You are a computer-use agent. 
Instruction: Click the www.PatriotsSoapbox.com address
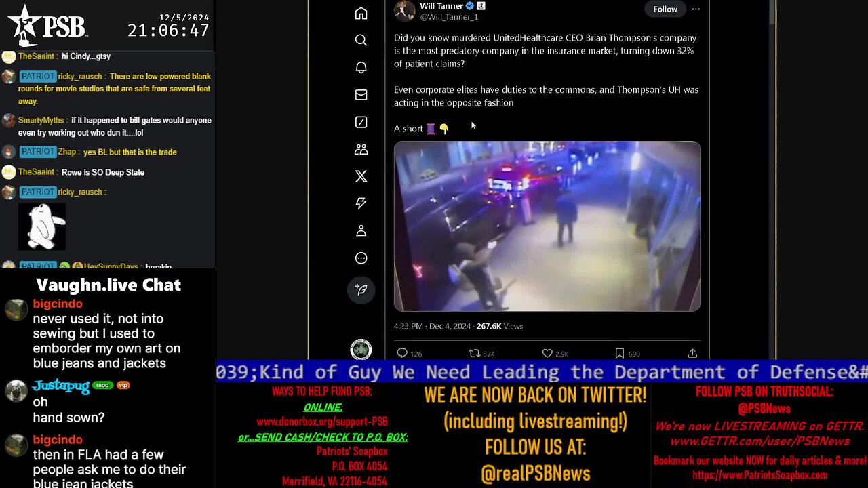(x=759, y=475)
